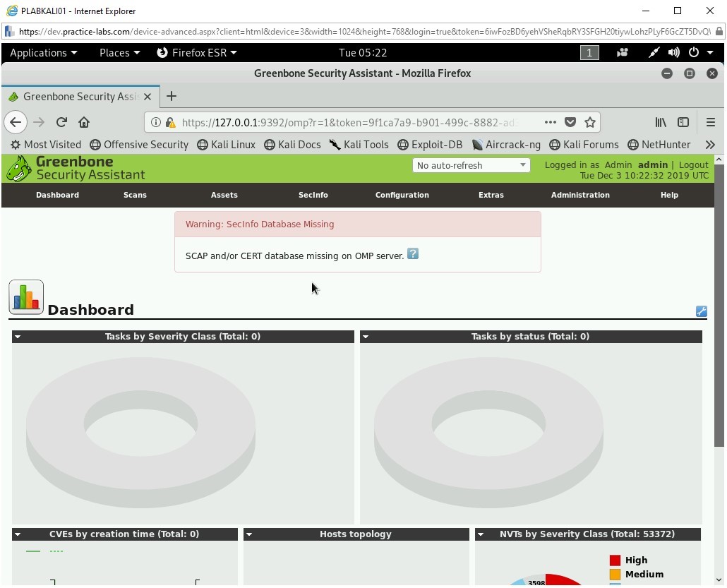Image resolution: width=727 pixels, height=588 pixels.
Task: Open Kali system menu arrow
Action: pos(710,53)
